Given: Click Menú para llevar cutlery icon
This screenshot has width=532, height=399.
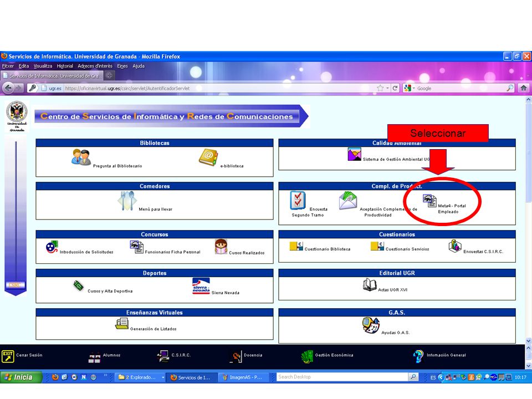Looking at the screenshot, I should 127,201.
